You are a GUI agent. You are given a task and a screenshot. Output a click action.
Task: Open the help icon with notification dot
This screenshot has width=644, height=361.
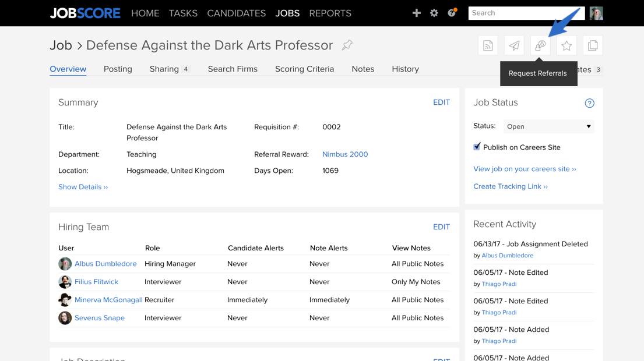(452, 13)
